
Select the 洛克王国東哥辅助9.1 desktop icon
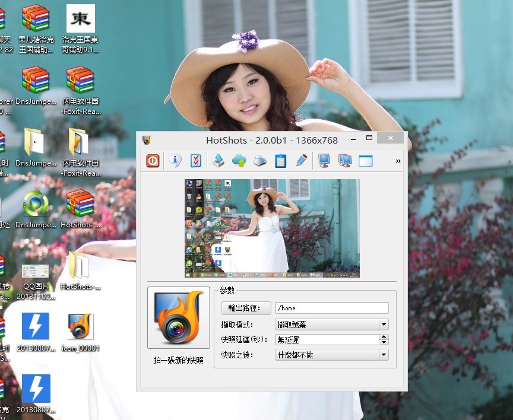[x=81, y=28]
